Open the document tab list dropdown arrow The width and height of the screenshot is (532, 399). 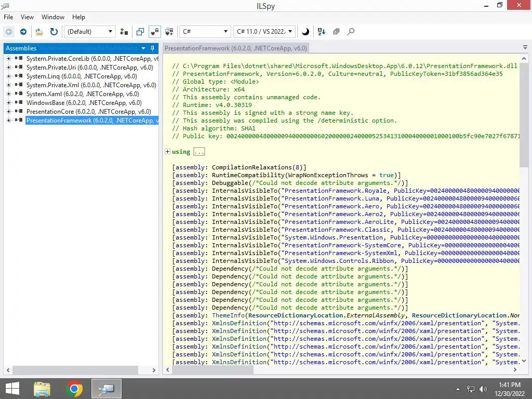[x=525, y=47]
